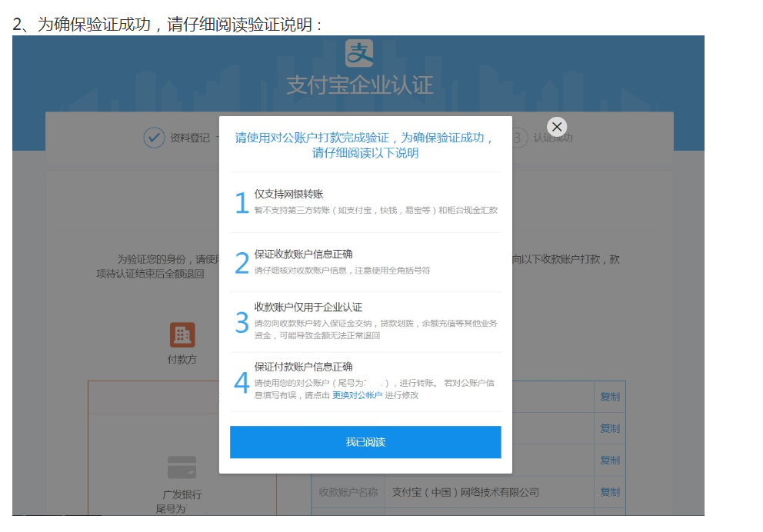Click the 支付宝企业认证 heading

(x=360, y=85)
